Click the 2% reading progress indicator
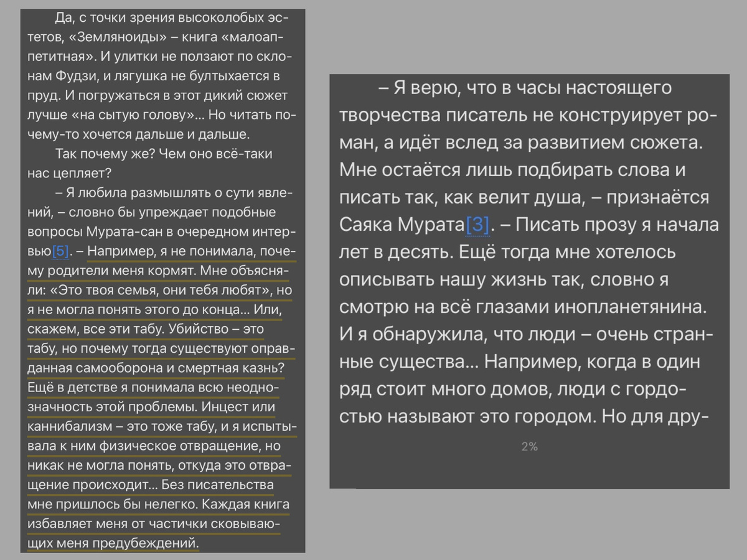The height and width of the screenshot is (560, 747). point(529,447)
